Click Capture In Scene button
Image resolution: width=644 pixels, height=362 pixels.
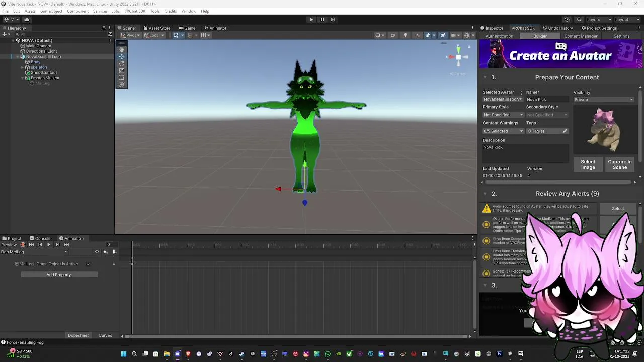point(619,165)
